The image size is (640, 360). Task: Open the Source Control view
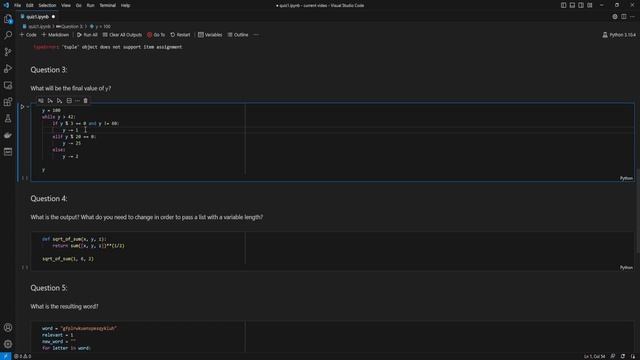(x=8, y=52)
